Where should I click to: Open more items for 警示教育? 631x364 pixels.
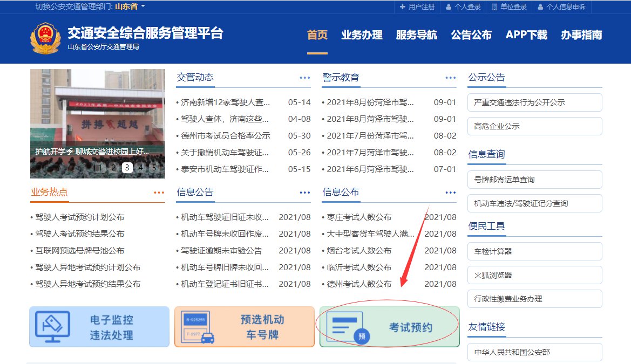451,78
